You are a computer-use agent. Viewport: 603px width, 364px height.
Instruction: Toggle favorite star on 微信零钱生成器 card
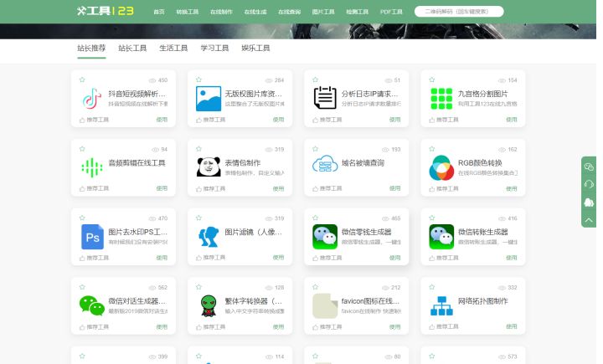pyautogui.click(x=316, y=218)
